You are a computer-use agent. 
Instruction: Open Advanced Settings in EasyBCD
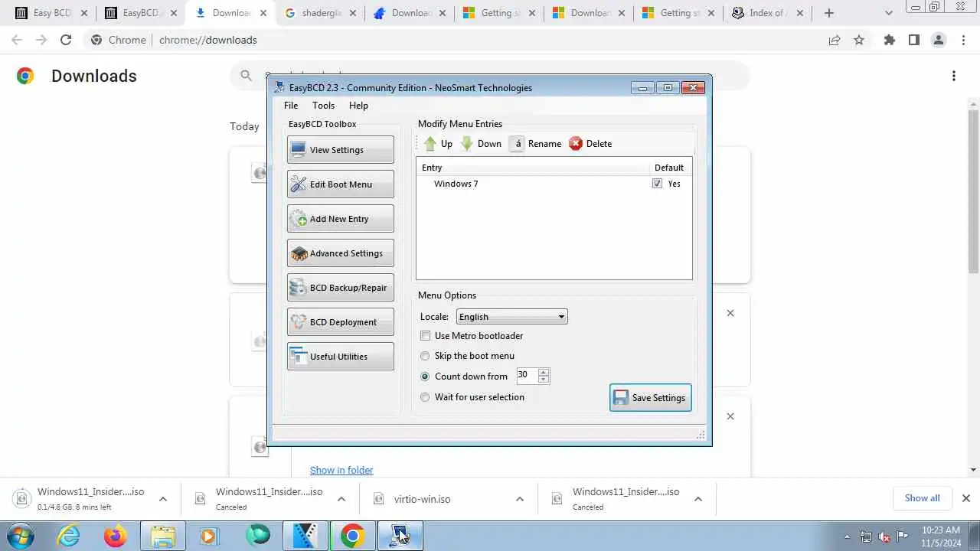(x=341, y=253)
